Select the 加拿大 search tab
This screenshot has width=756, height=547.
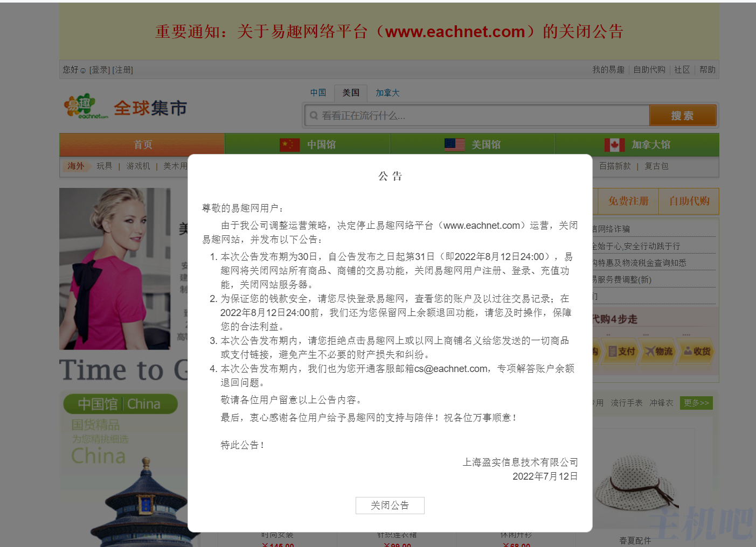(x=387, y=93)
